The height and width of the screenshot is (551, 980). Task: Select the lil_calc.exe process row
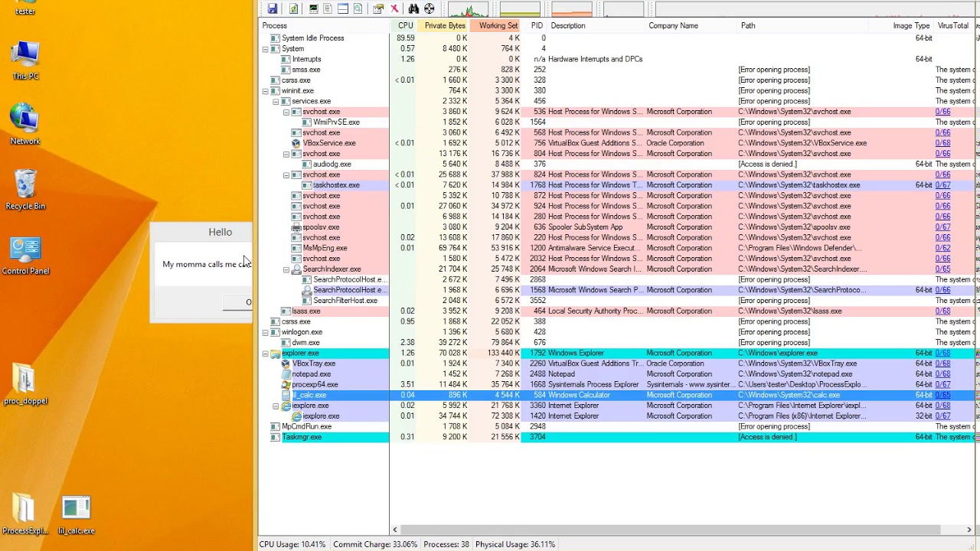pyautogui.click(x=617, y=396)
